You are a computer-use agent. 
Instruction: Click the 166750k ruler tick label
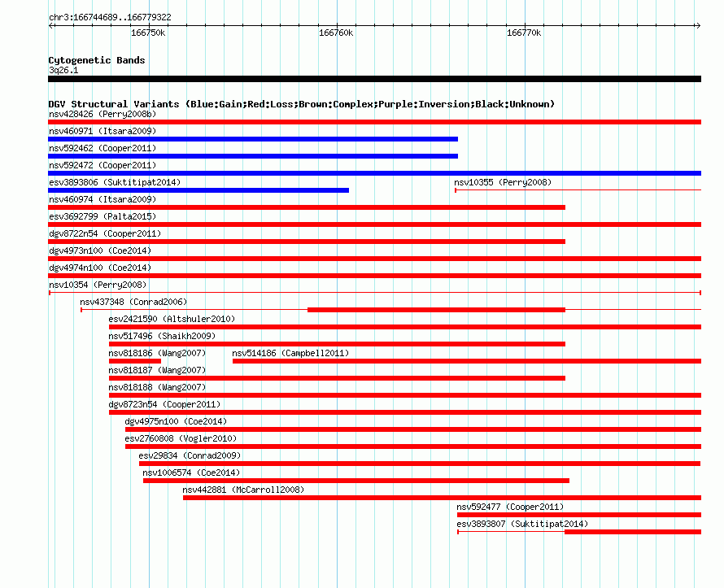pos(148,33)
